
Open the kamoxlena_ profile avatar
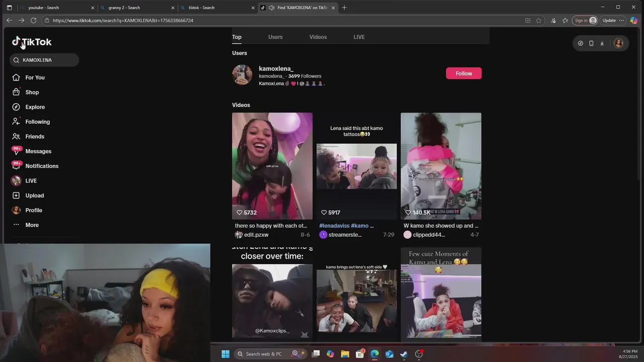click(242, 75)
